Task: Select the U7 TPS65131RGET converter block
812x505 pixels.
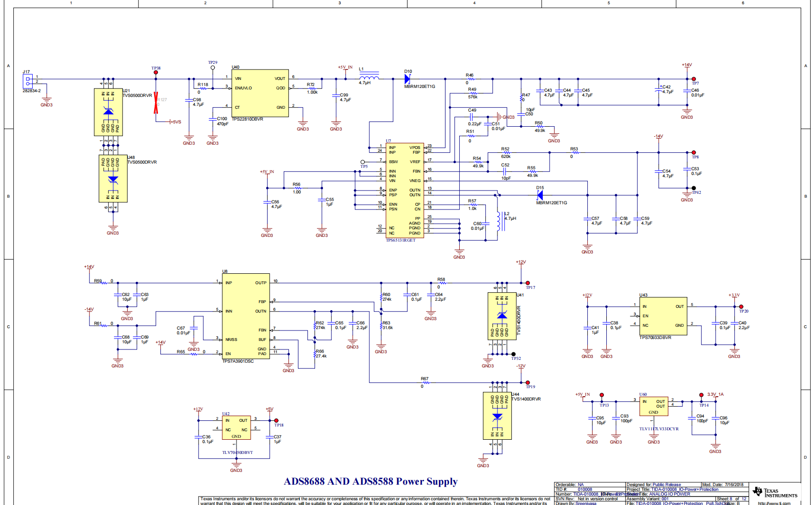Action: 405,190
